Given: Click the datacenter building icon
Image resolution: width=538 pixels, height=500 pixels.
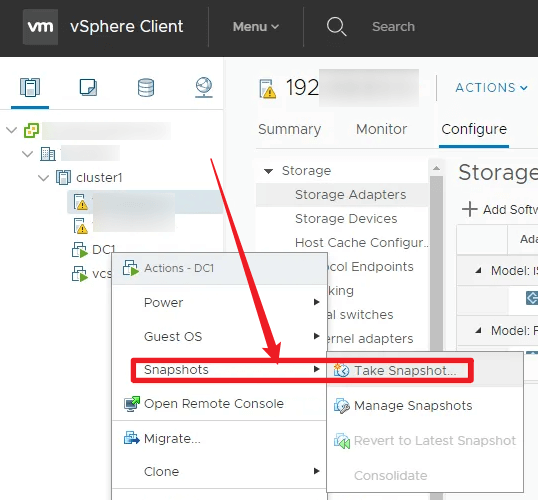Looking at the screenshot, I should (x=48, y=154).
